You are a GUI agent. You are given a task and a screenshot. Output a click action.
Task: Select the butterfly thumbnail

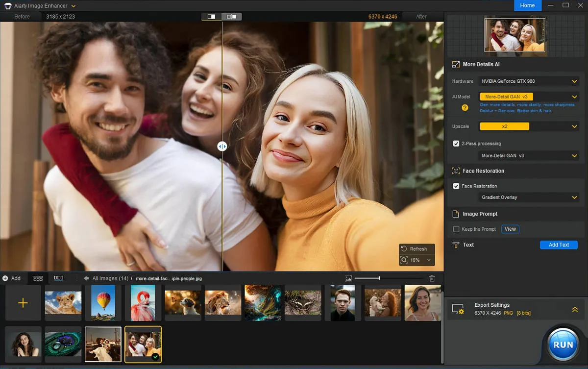(303, 303)
